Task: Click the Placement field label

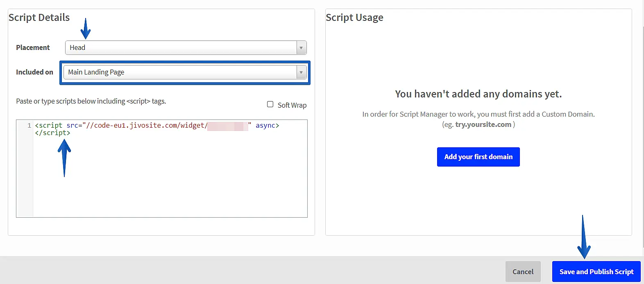Action: 33,47
